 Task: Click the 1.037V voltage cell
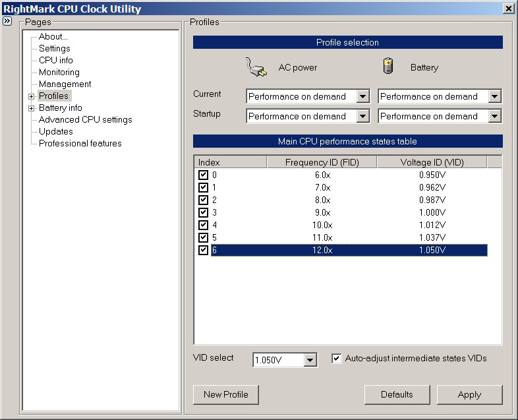tap(432, 237)
